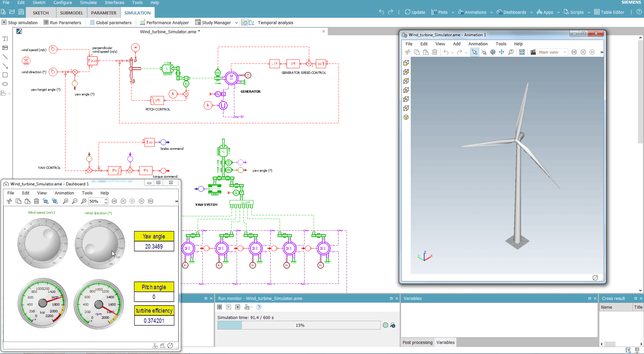Switch to the PARAMETER tab
The image size is (644, 354).
(x=104, y=13)
